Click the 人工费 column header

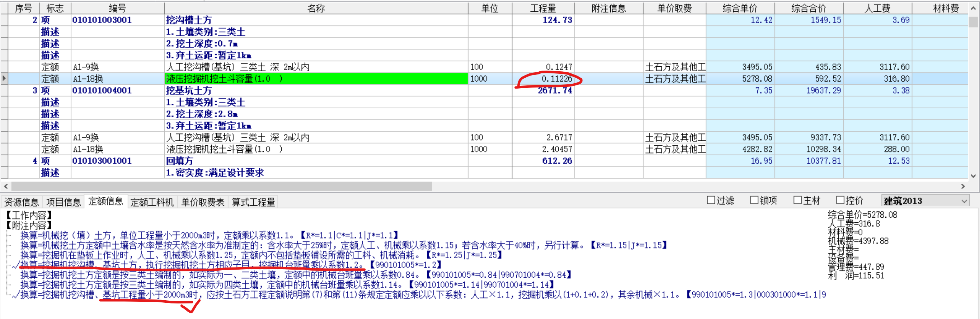click(877, 8)
